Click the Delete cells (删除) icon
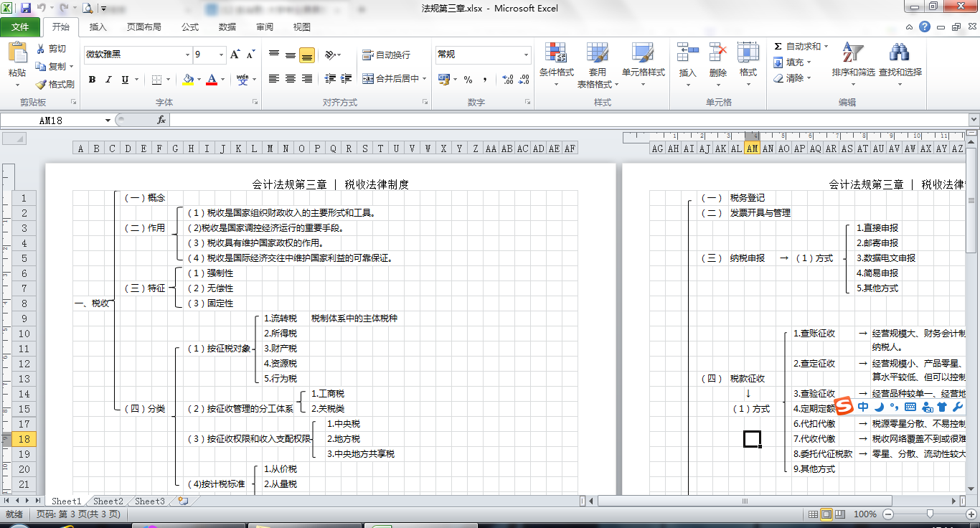 pyautogui.click(x=717, y=54)
